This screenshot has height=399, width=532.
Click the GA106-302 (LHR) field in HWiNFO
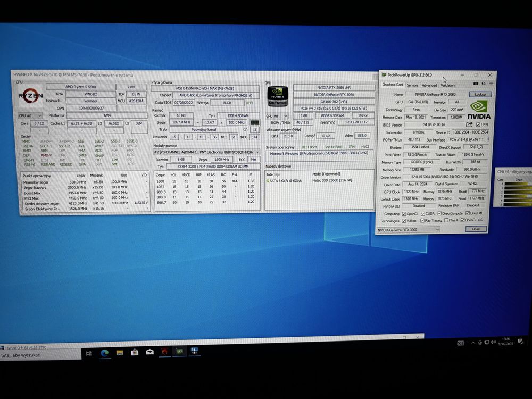click(334, 101)
